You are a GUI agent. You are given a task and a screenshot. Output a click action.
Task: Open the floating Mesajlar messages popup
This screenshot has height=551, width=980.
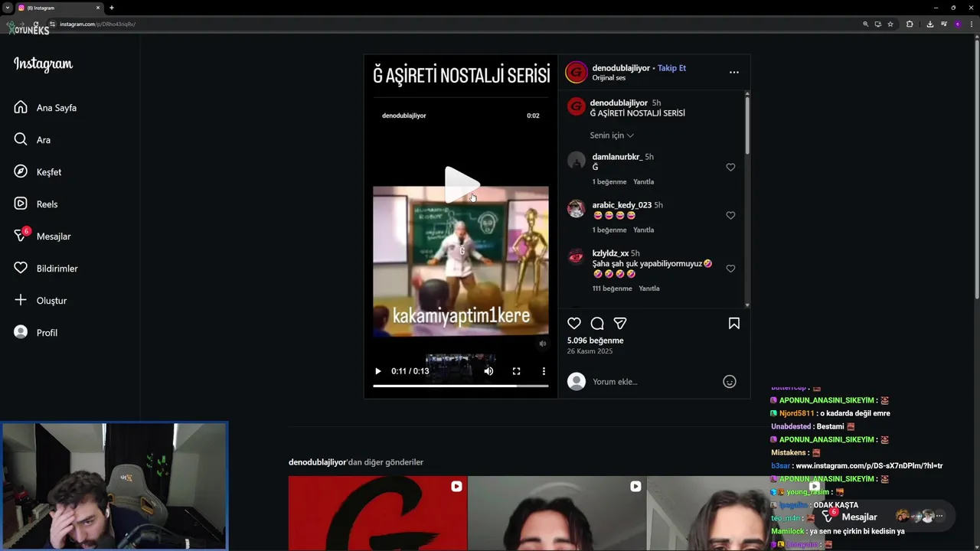tap(885, 517)
